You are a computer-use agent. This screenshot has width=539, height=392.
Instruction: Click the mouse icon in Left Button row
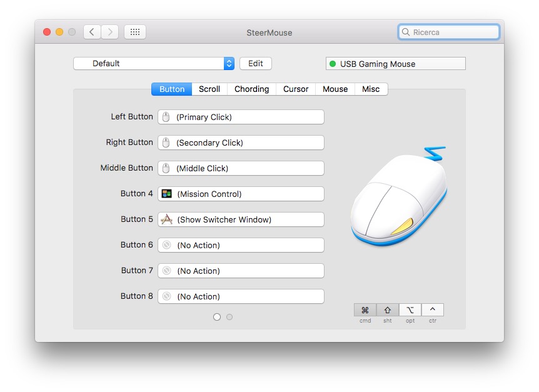(x=166, y=117)
